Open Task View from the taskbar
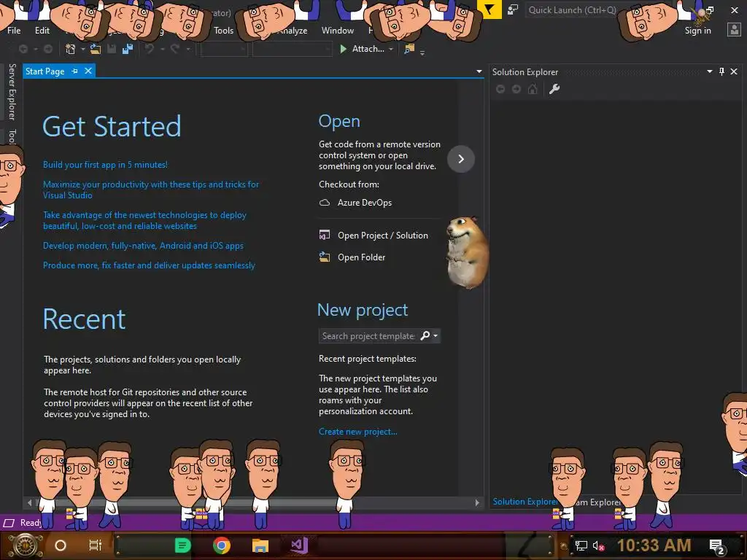 point(96,545)
